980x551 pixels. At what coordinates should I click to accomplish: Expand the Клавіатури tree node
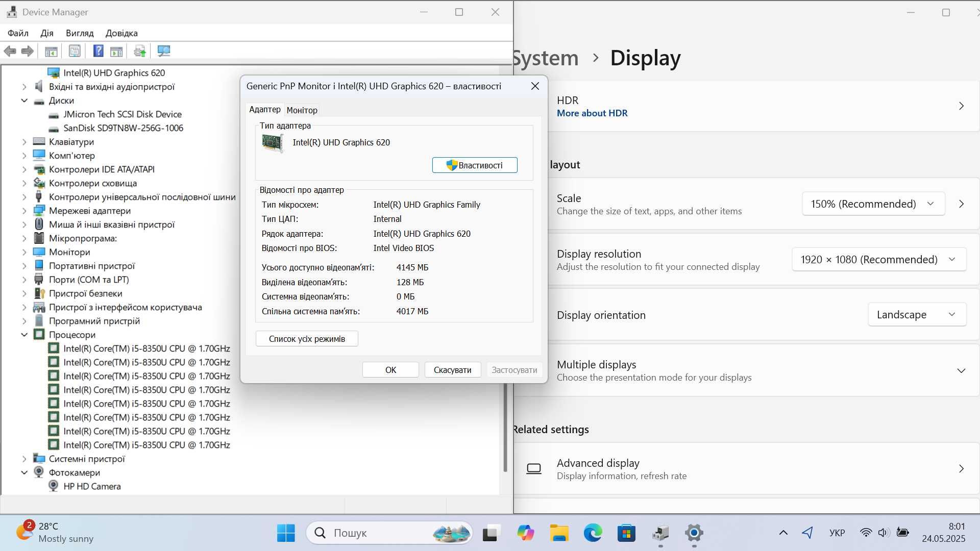click(x=24, y=142)
